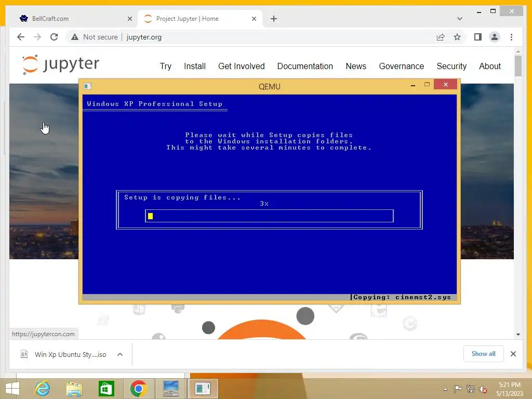
Task: Open the Try menu item
Action: [x=166, y=66]
